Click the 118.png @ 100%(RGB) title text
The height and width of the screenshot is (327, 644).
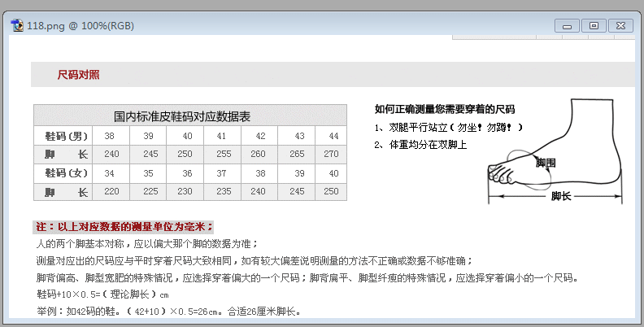coord(80,26)
